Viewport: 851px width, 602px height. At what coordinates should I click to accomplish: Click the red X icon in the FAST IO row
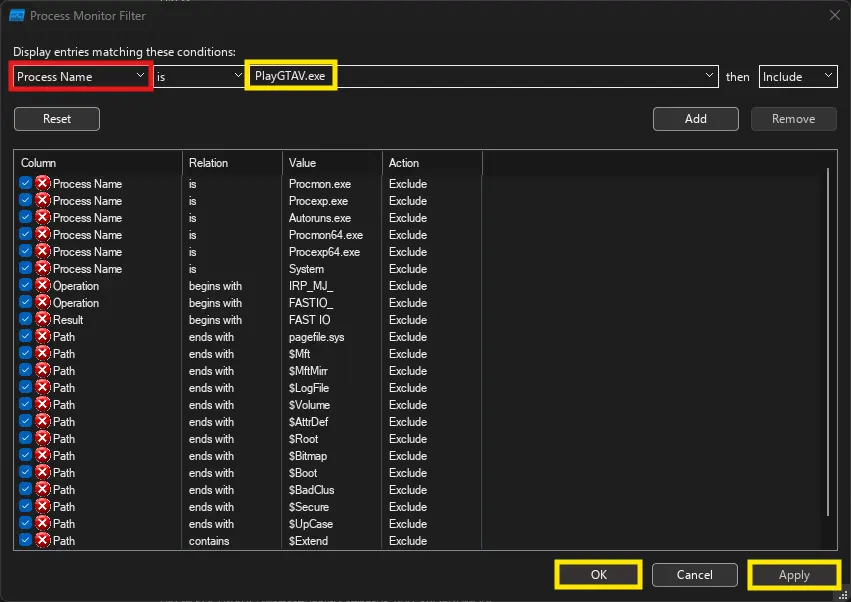(43, 319)
